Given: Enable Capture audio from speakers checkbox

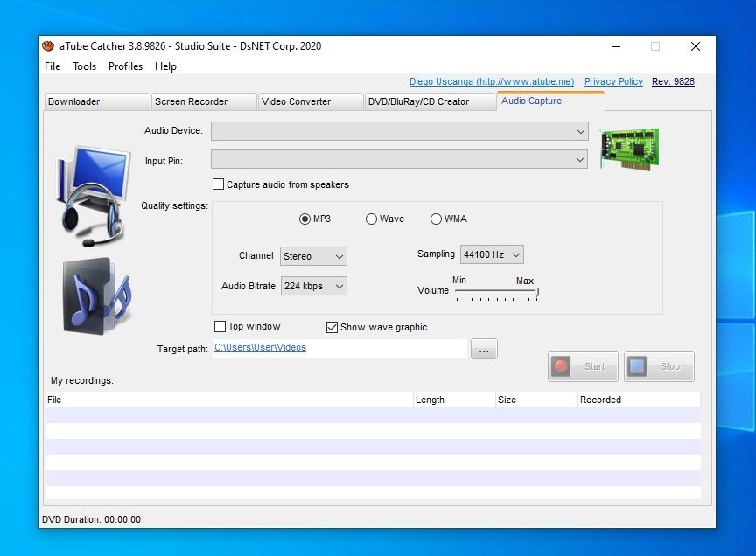Looking at the screenshot, I should (x=219, y=184).
